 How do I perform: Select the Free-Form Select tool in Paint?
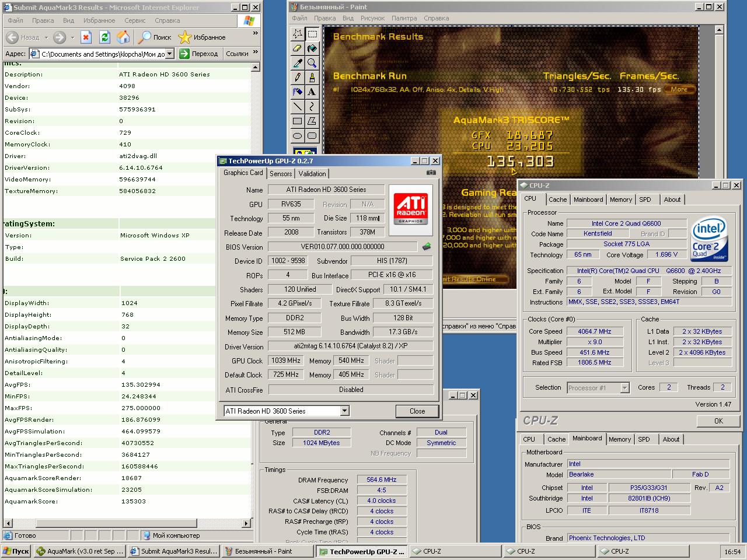298,33
